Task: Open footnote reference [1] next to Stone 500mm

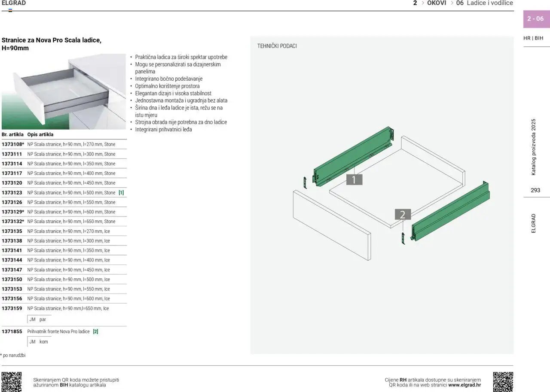Action: [121, 192]
